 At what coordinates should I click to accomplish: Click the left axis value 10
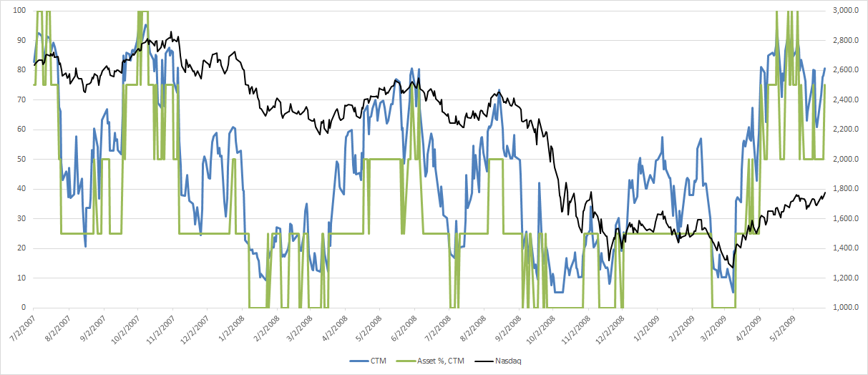tap(22, 278)
